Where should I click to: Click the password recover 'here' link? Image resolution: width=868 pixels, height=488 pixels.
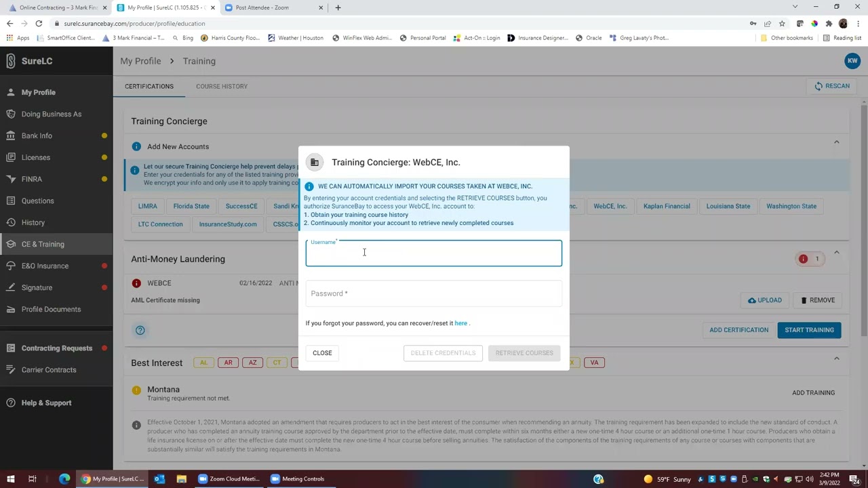(x=460, y=323)
